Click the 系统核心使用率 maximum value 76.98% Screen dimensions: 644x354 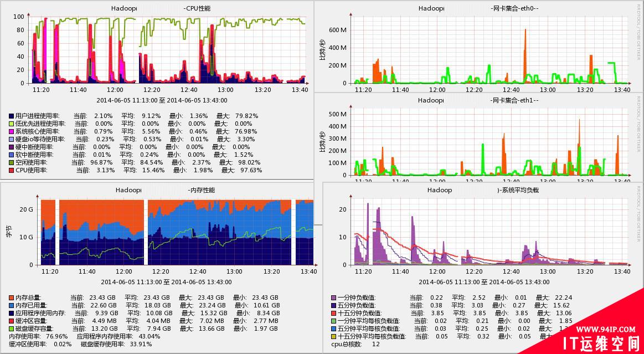[247, 131]
